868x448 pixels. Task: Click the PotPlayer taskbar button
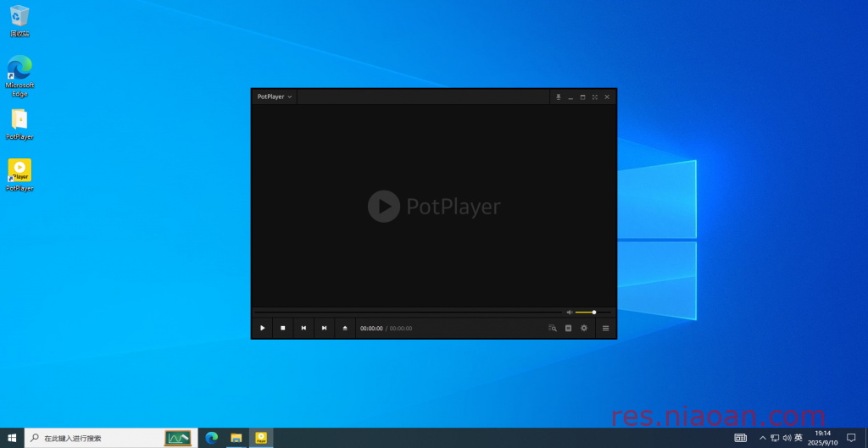261,438
